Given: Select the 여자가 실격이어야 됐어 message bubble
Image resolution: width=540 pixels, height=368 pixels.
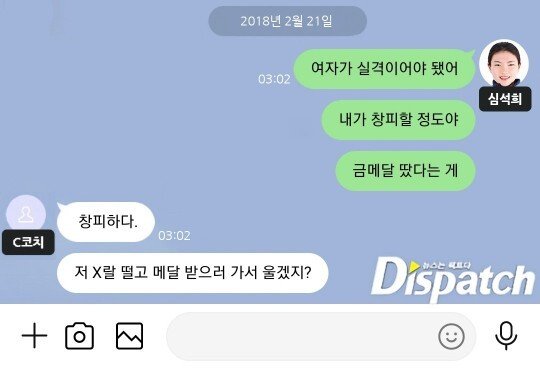Looking at the screenshot, I should (384, 69).
